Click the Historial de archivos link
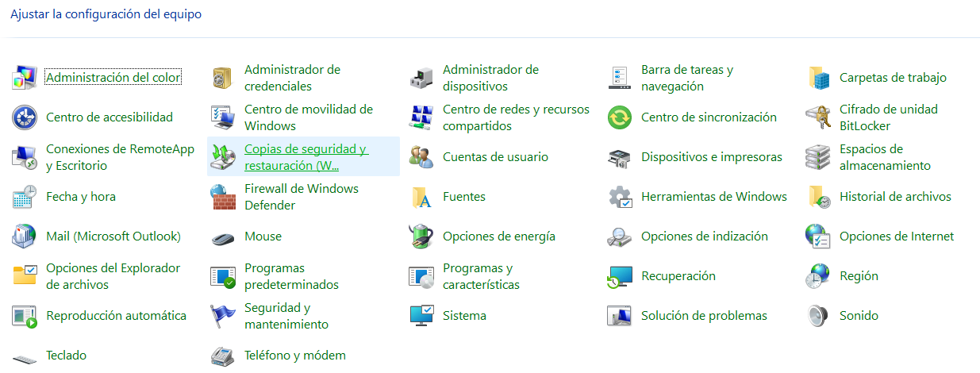The image size is (980, 373). click(895, 197)
